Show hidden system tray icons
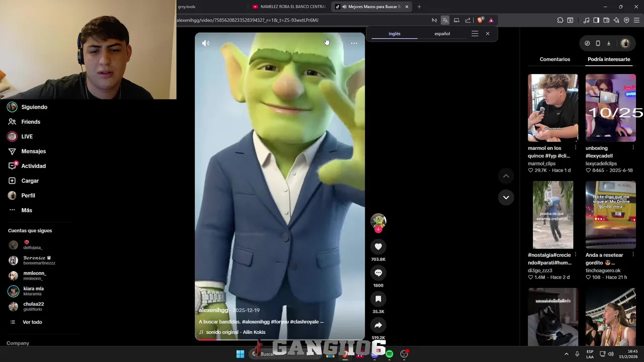644x362 pixels. pyautogui.click(x=566, y=354)
